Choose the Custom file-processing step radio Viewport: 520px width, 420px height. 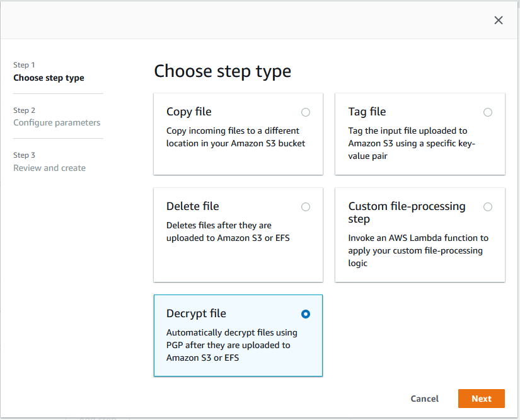pyautogui.click(x=488, y=206)
